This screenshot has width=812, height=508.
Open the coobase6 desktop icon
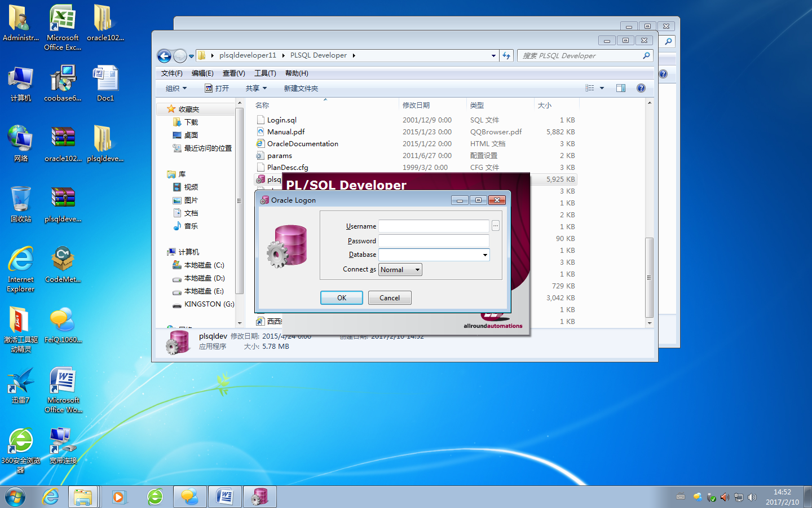coord(63,84)
